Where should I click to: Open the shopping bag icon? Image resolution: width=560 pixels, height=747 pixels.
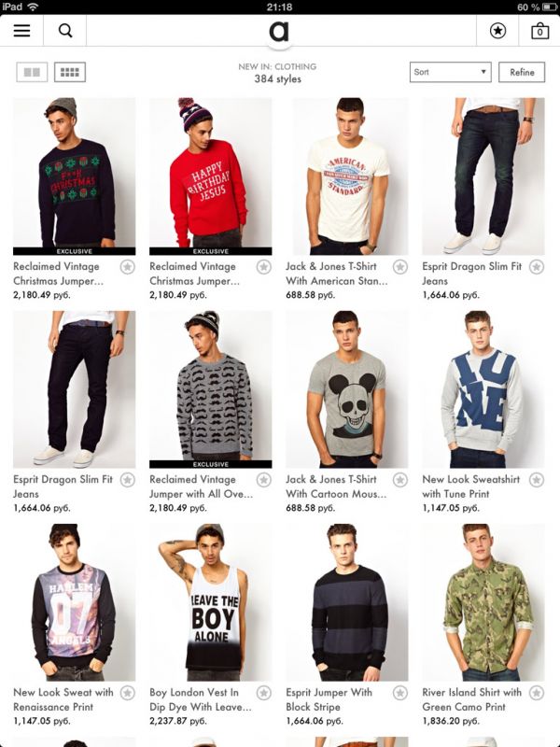click(x=539, y=31)
